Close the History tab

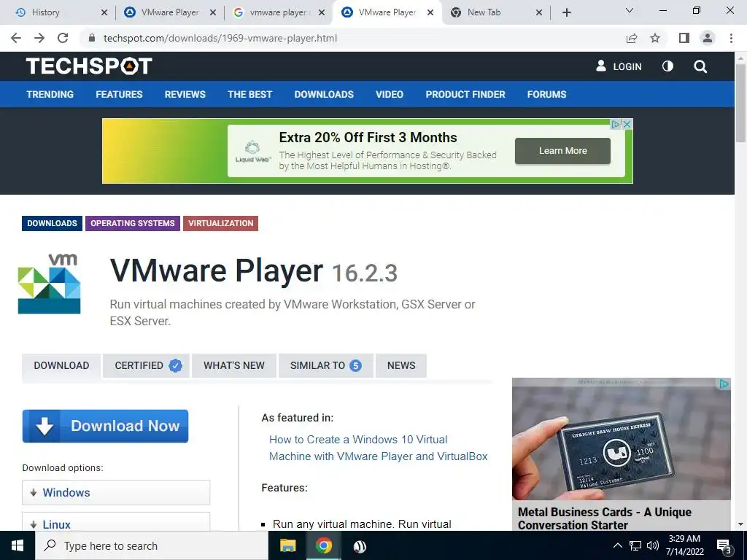click(104, 12)
